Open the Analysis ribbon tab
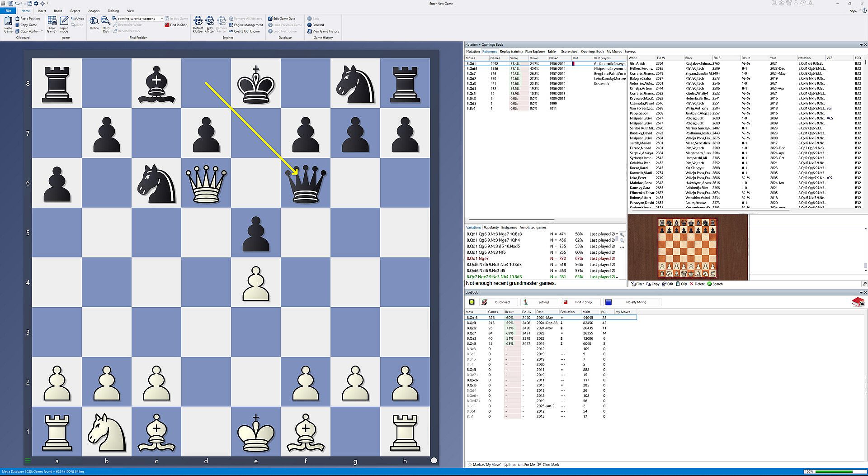868x476 pixels. [x=94, y=11]
